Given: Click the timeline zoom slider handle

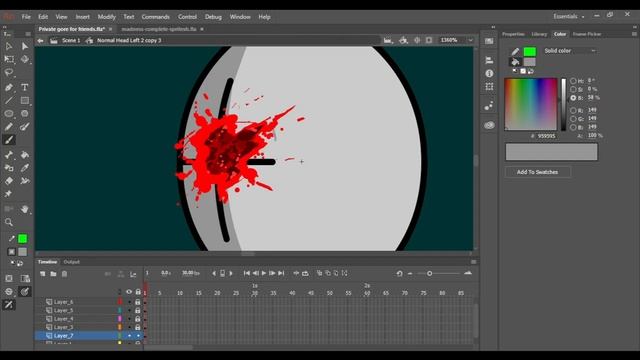Looking at the screenshot, I should click(x=429, y=273).
